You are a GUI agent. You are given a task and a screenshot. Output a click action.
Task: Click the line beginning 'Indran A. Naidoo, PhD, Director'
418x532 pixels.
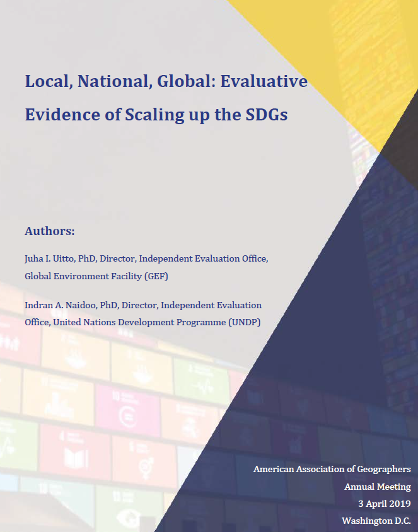click(143, 305)
